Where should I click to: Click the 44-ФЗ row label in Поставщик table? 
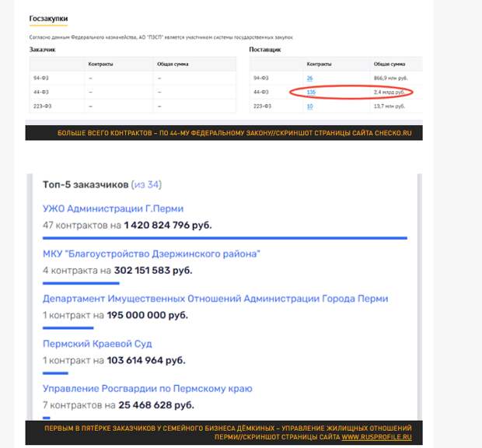point(261,92)
